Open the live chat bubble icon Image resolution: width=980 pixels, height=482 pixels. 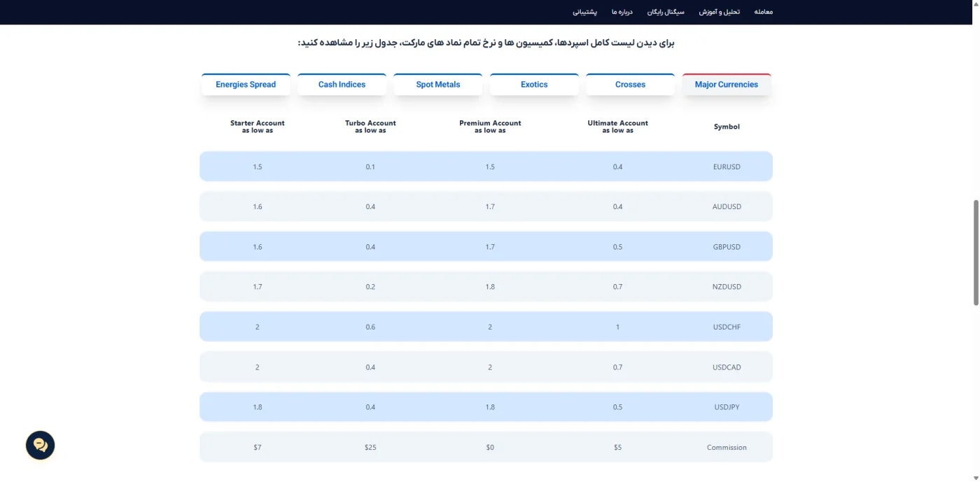click(x=41, y=445)
